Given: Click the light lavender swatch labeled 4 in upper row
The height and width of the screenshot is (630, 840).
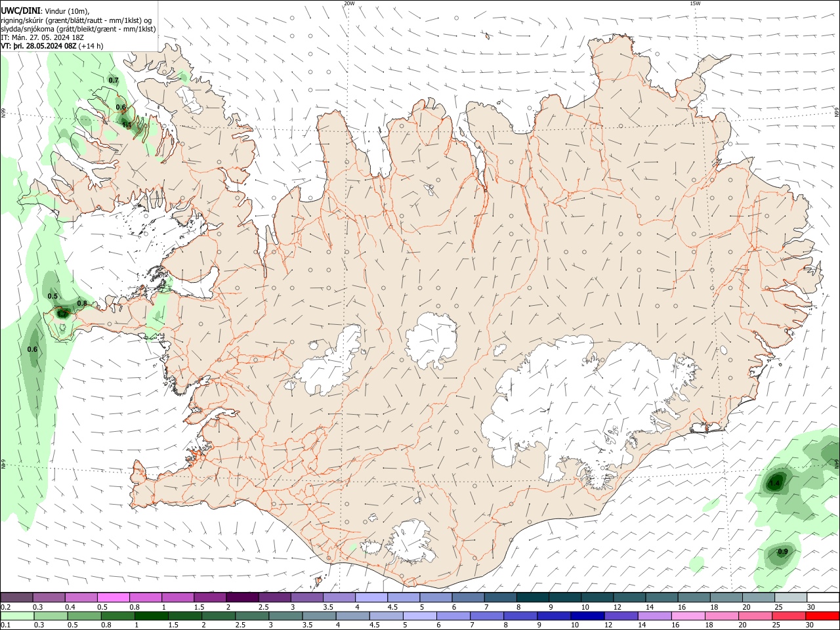Looking at the screenshot, I should 371,597.
